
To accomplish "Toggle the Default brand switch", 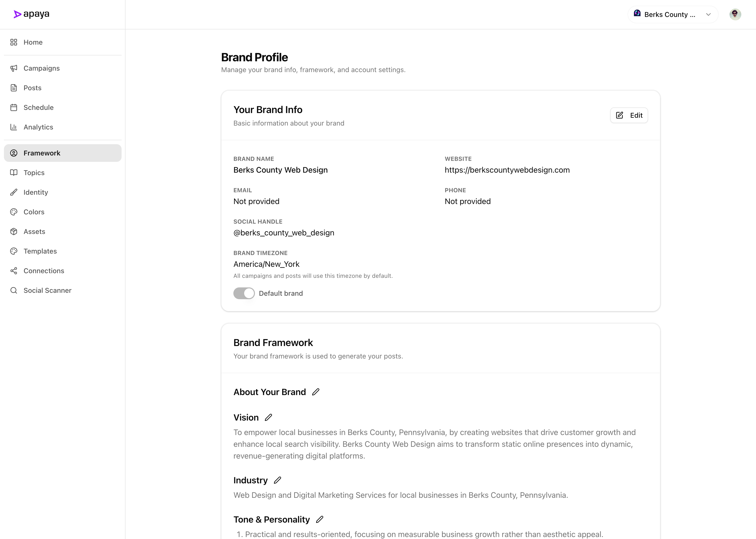I will click(x=244, y=293).
